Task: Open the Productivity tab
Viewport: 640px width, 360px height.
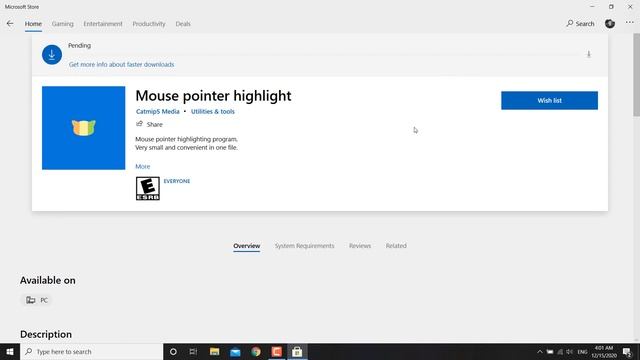Action: click(149, 24)
